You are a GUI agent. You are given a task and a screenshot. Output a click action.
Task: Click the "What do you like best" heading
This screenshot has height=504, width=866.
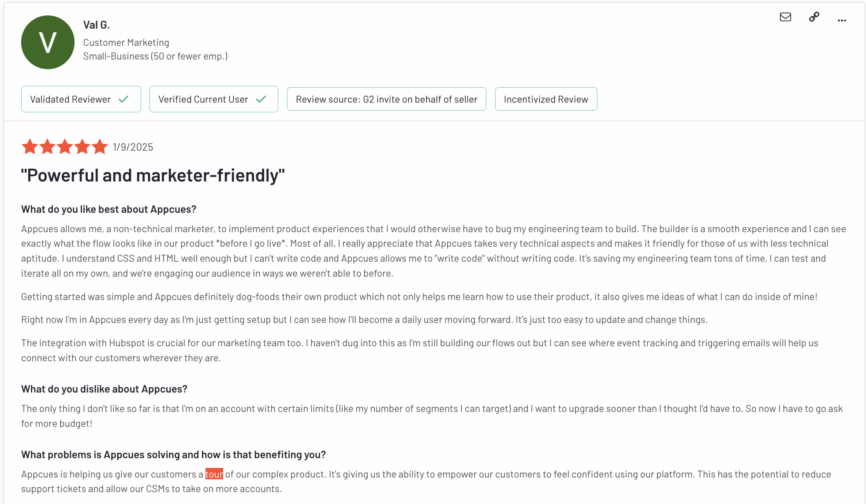pyautogui.click(x=108, y=209)
